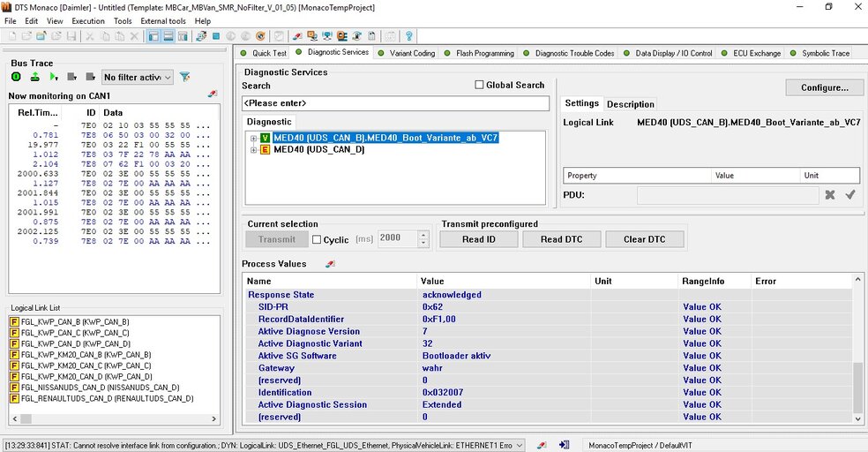Open the Edit menu

point(32,21)
